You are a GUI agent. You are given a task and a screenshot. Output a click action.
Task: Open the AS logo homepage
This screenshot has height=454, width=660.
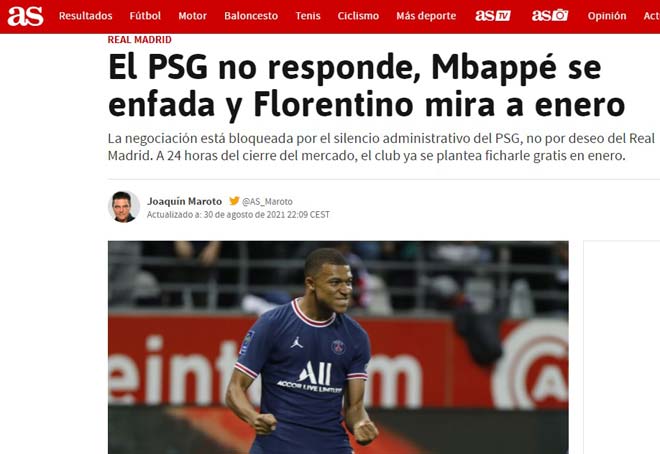click(x=25, y=16)
